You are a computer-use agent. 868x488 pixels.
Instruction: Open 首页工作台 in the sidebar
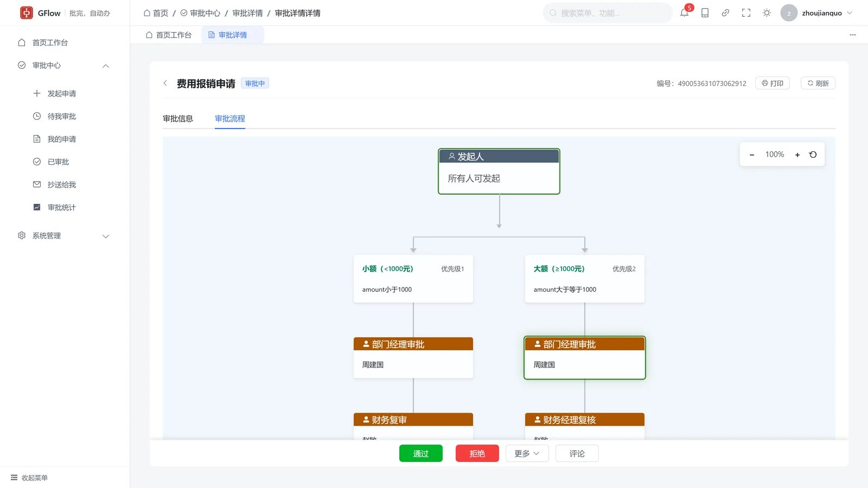pyautogui.click(x=65, y=42)
